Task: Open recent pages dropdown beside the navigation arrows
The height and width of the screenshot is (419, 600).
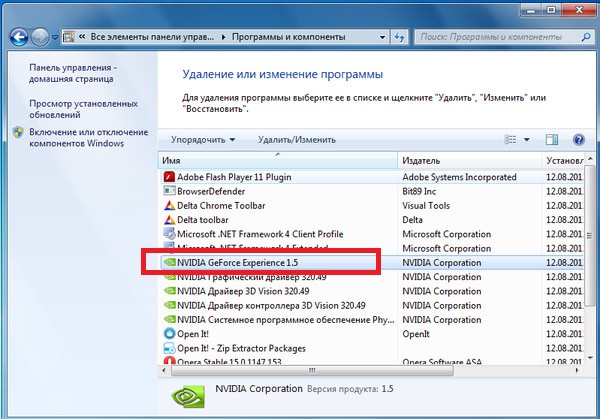Action: click(x=55, y=37)
